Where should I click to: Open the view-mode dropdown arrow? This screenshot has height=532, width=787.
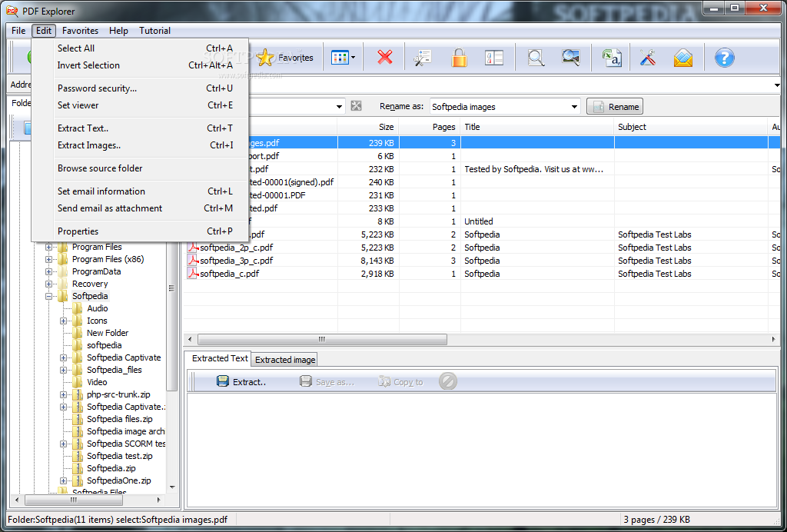[x=354, y=58]
